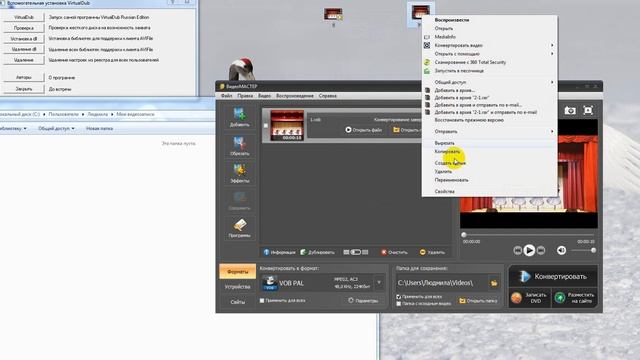Click the yellow Удалить icon in the file-list toolbar
The image size is (640, 360).
(423, 252)
